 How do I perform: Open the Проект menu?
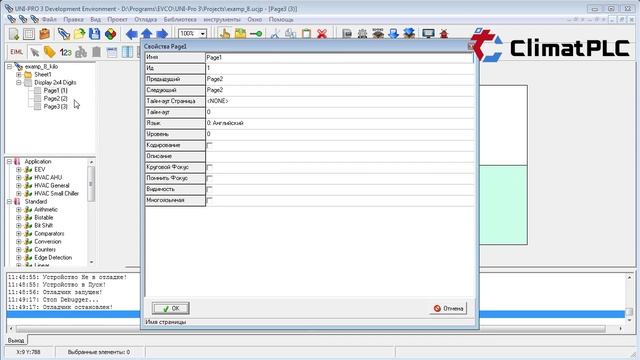[x=118, y=20]
